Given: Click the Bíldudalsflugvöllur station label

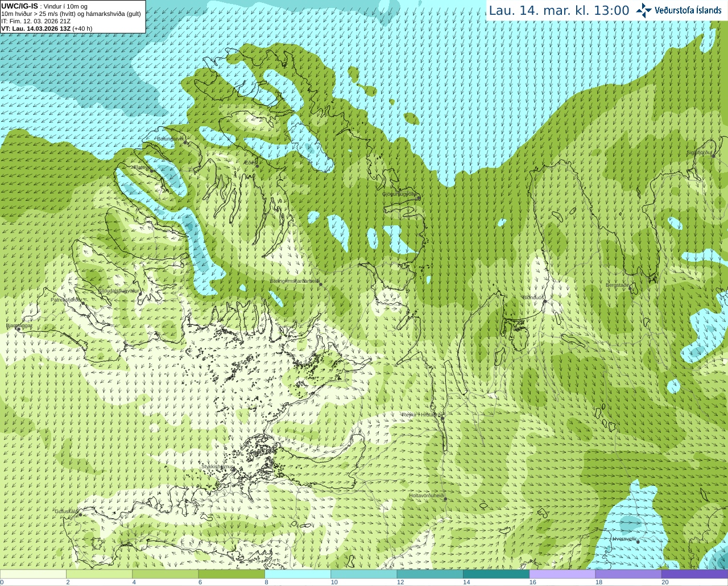Looking at the screenshot, I should (118, 290).
